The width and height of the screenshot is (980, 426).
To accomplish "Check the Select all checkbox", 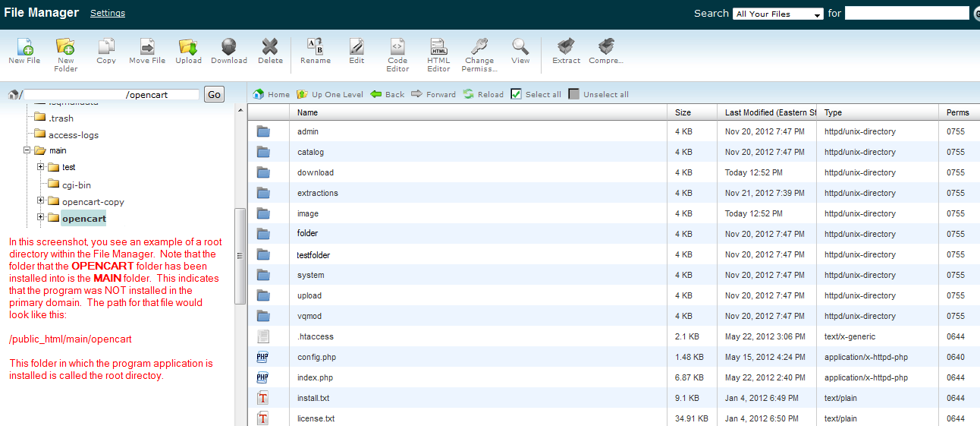I will (x=517, y=94).
